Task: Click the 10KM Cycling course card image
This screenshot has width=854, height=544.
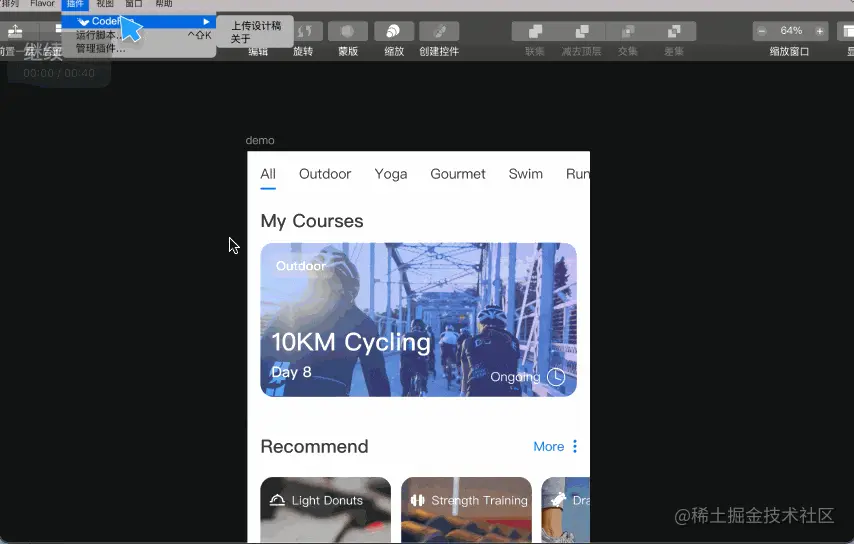Action: pyautogui.click(x=418, y=320)
